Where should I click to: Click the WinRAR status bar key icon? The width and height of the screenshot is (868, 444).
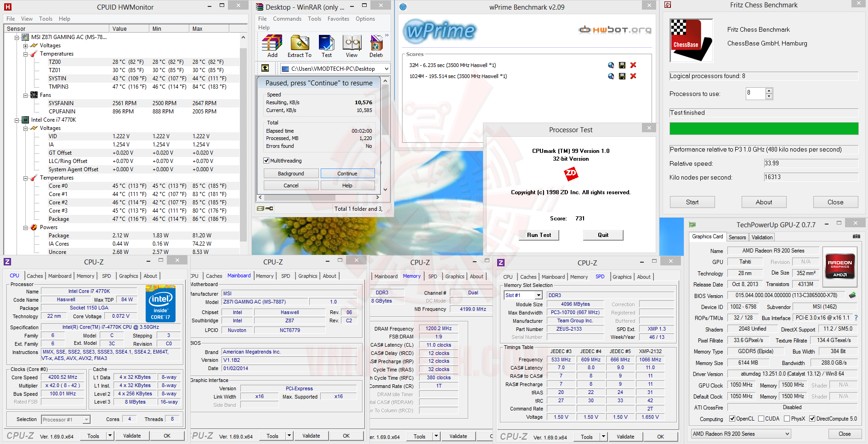point(270,208)
